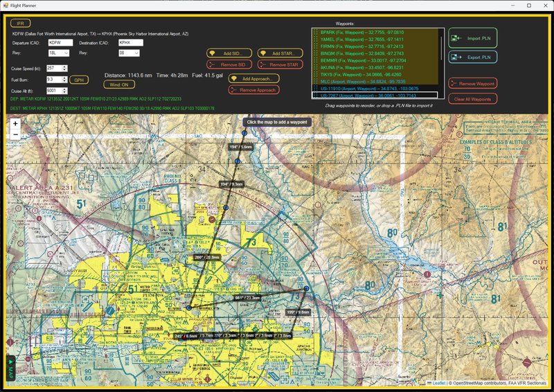
Task: Click the 200° / 20.8nm leg label
Action: (207, 258)
